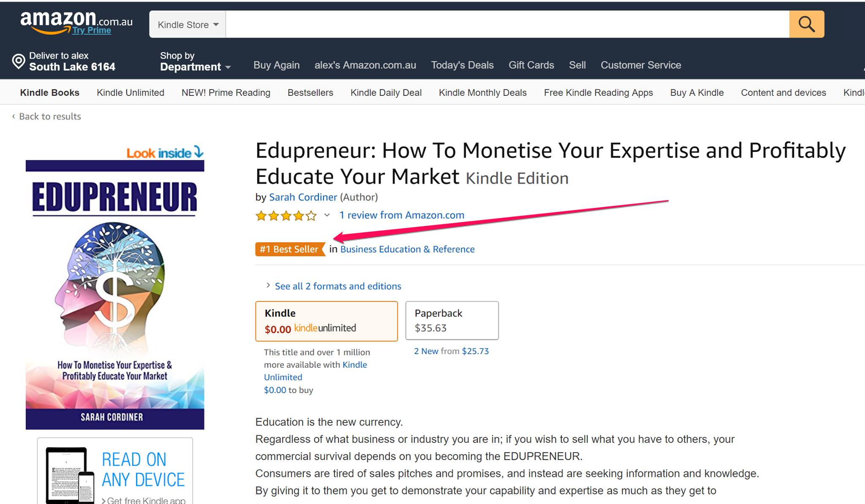
Task: Open the Kindle Daily Deal tab
Action: [386, 92]
